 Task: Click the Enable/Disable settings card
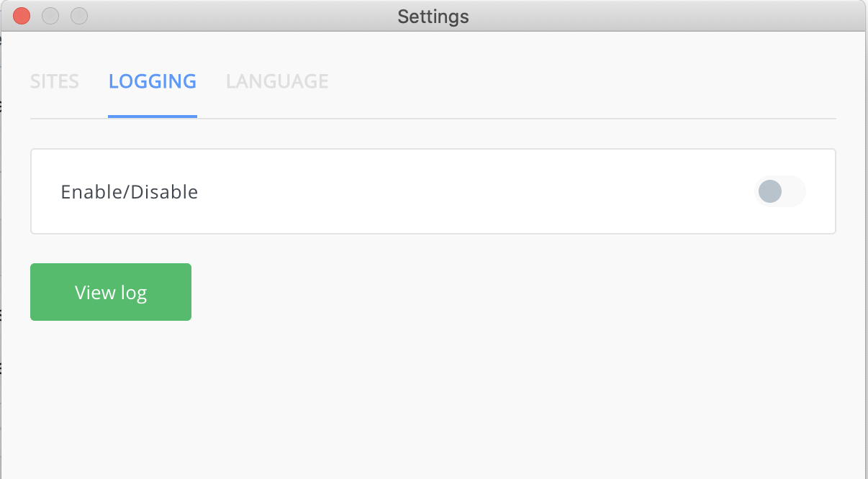(x=433, y=191)
